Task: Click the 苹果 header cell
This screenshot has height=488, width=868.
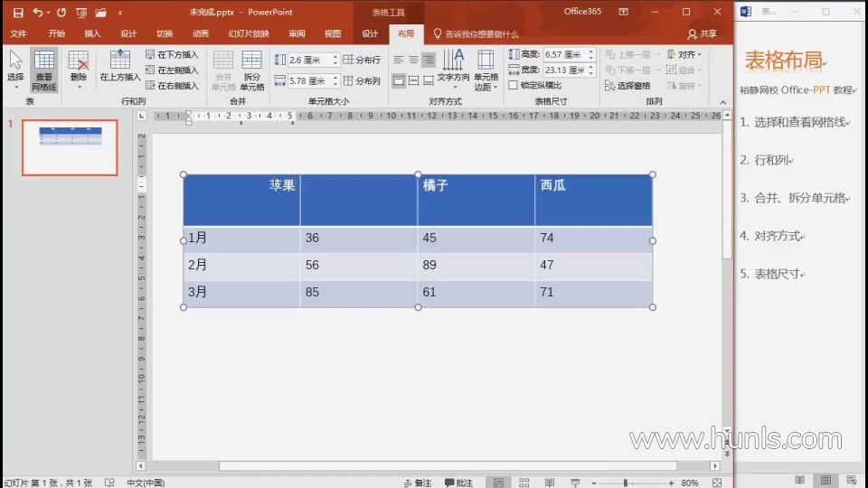Action: [x=242, y=200]
